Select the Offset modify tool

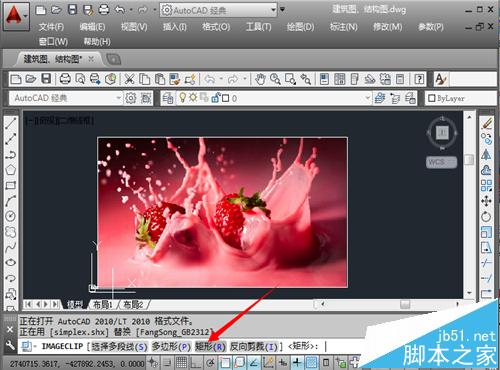pos(486,170)
